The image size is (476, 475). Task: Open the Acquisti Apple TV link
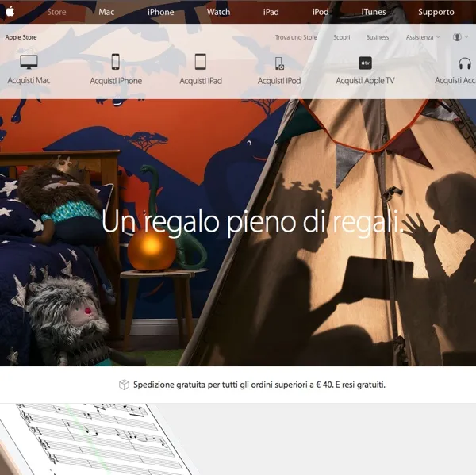(365, 81)
